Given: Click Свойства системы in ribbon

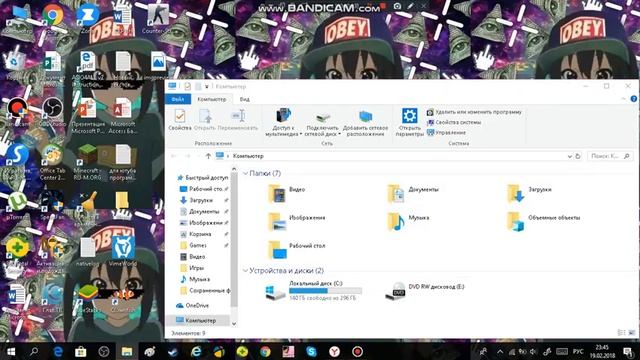Looking at the screenshot, I should click(454, 122).
